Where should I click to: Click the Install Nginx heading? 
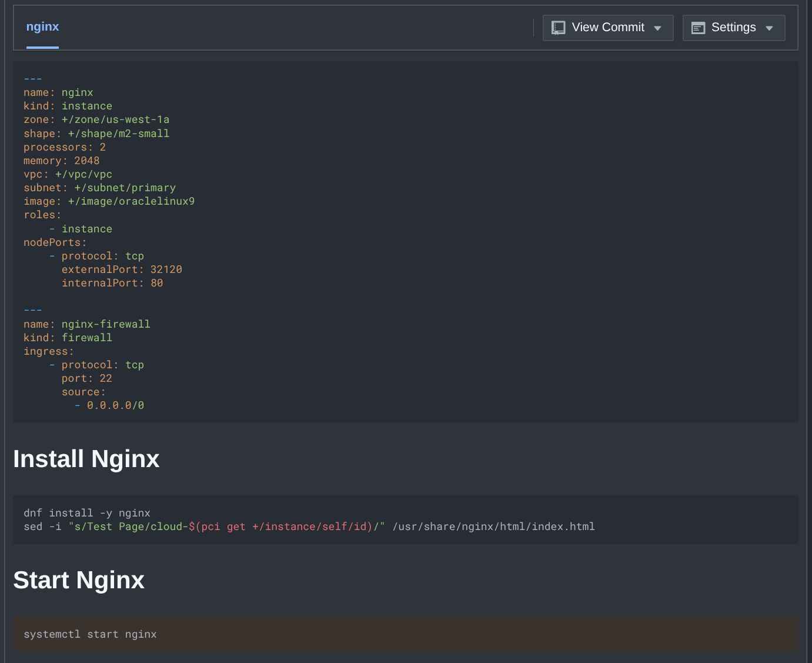[86, 459]
